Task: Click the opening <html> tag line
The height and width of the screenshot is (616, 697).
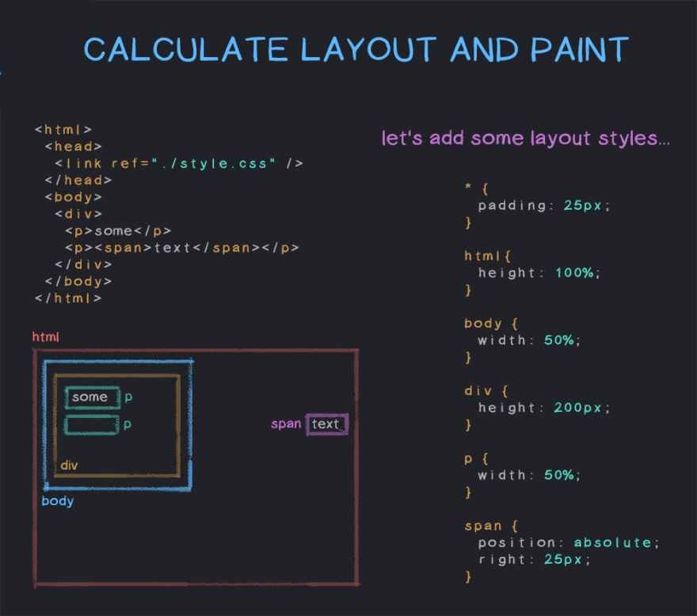Action: point(63,130)
